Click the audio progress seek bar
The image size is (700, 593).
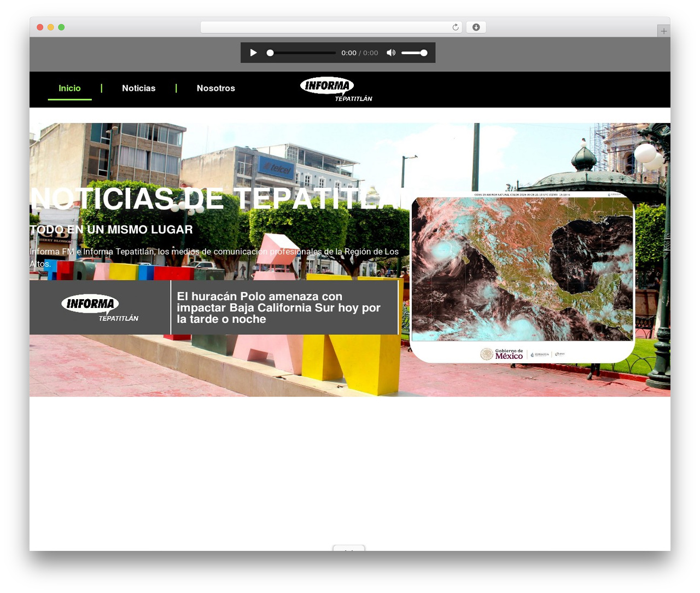[301, 53]
